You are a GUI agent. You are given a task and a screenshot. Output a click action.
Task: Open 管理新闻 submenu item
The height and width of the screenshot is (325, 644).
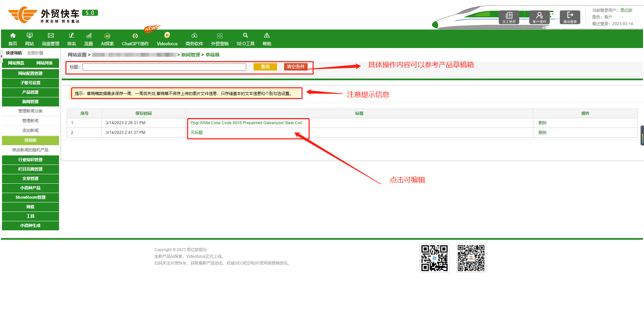(31, 121)
